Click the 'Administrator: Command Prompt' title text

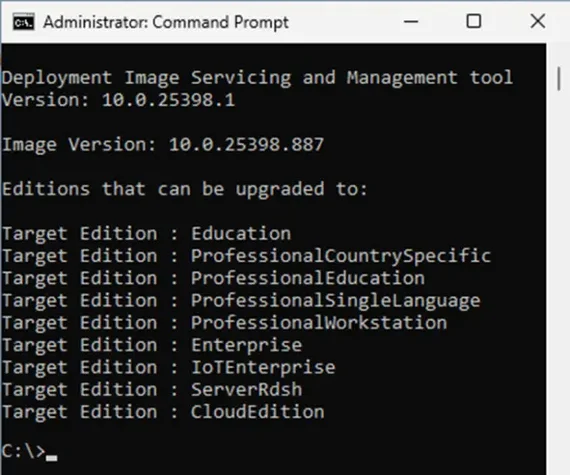click(166, 22)
